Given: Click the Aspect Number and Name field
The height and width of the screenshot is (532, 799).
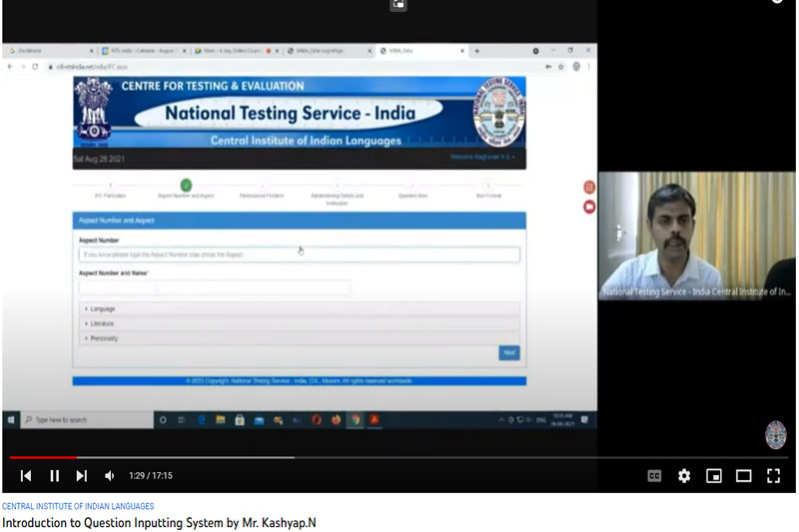Looking at the screenshot, I should tap(215, 287).
